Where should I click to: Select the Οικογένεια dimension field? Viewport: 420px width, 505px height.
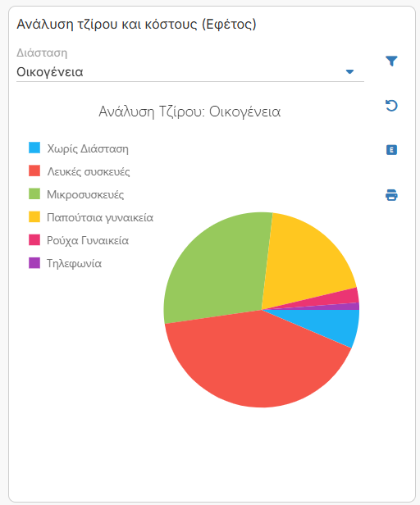point(190,71)
